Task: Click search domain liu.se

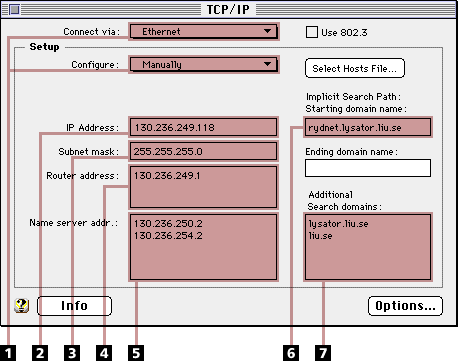Action: 320,236
